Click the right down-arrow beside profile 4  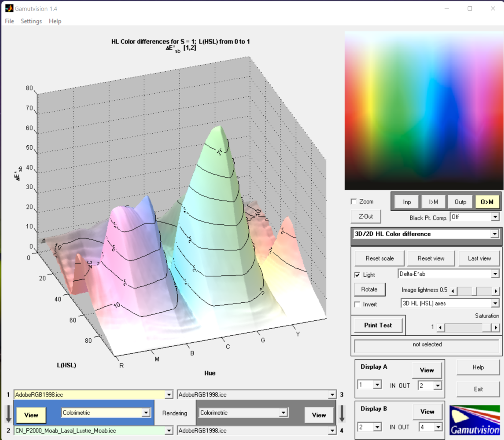[342, 414]
